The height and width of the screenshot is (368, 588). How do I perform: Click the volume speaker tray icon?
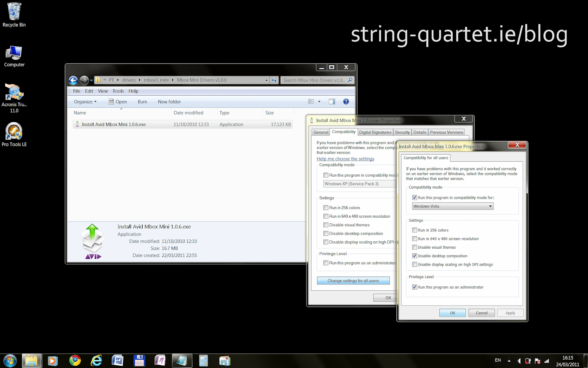pyautogui.click(x=519, y=361)
